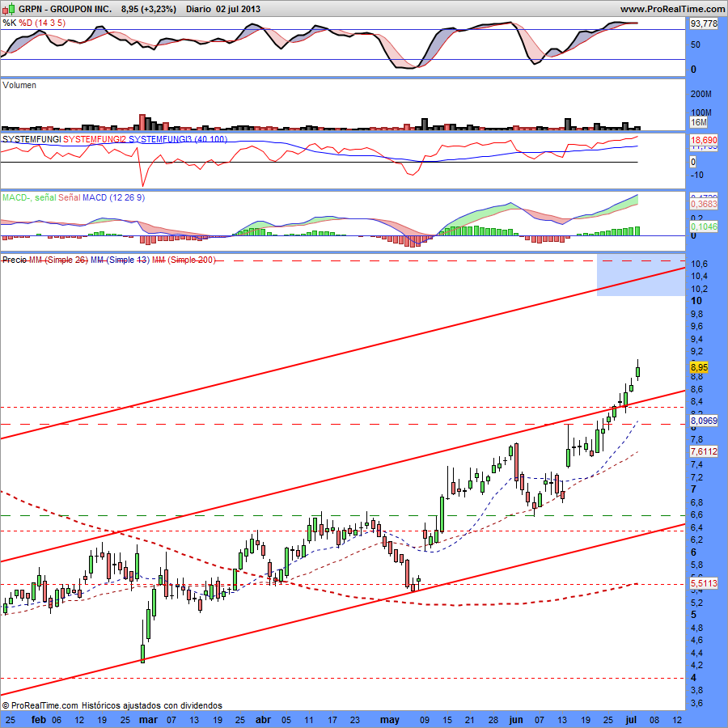Click the jul month on time axis

point(631,720)
